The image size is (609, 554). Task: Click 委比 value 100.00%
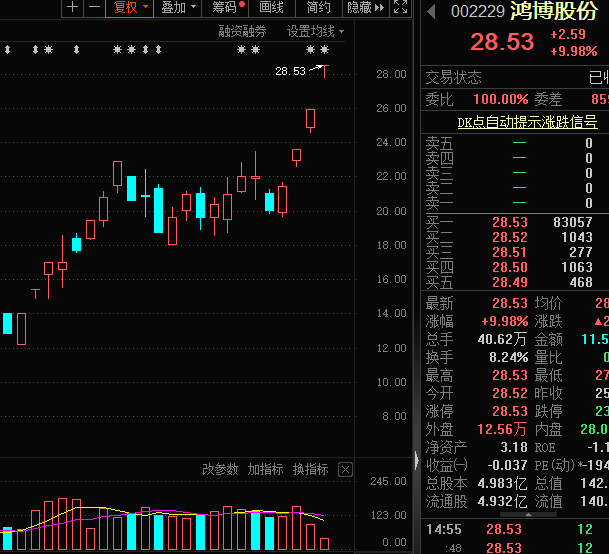coord(501,99)
